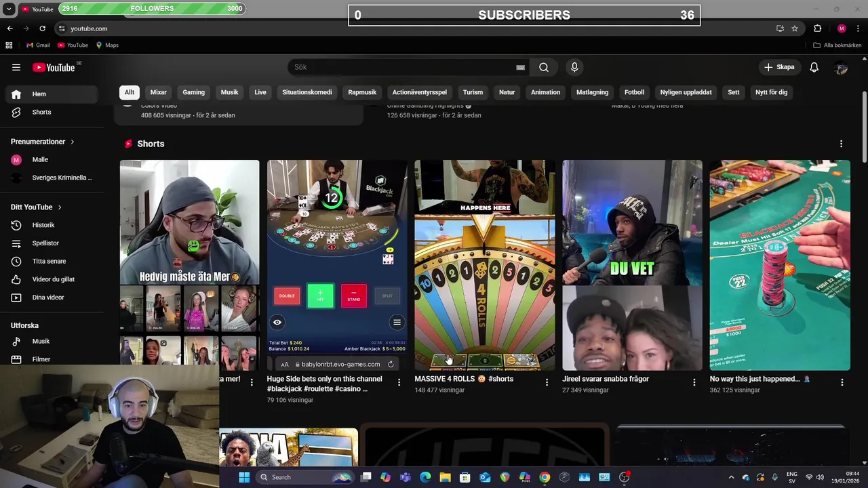Reload the page with refresh icon

coord(42,28)
